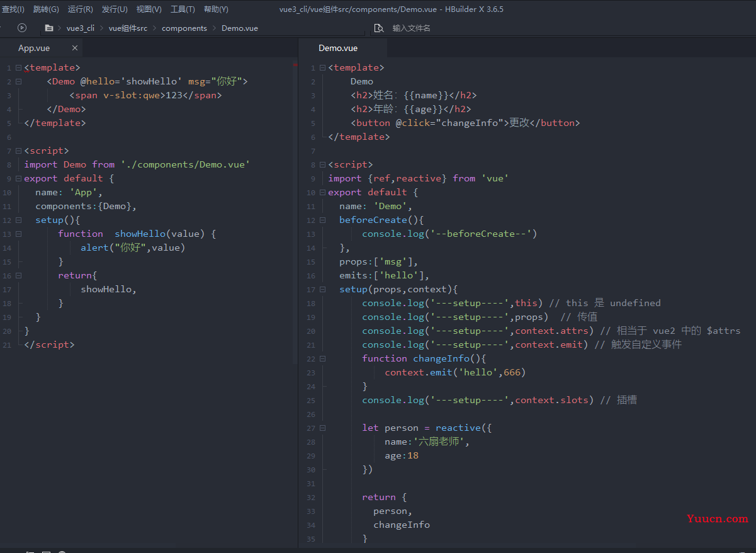
Task: Click the run (play) icon in toolbar
Action: [x=22, y=28]
